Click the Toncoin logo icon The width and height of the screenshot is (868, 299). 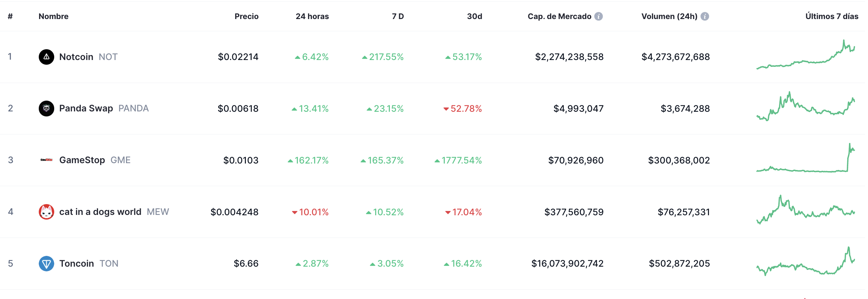46,263
